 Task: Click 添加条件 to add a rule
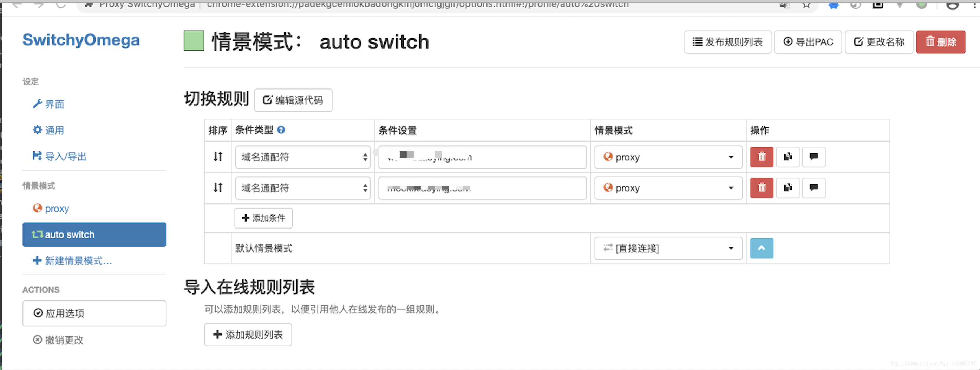(x=263, y=218)
